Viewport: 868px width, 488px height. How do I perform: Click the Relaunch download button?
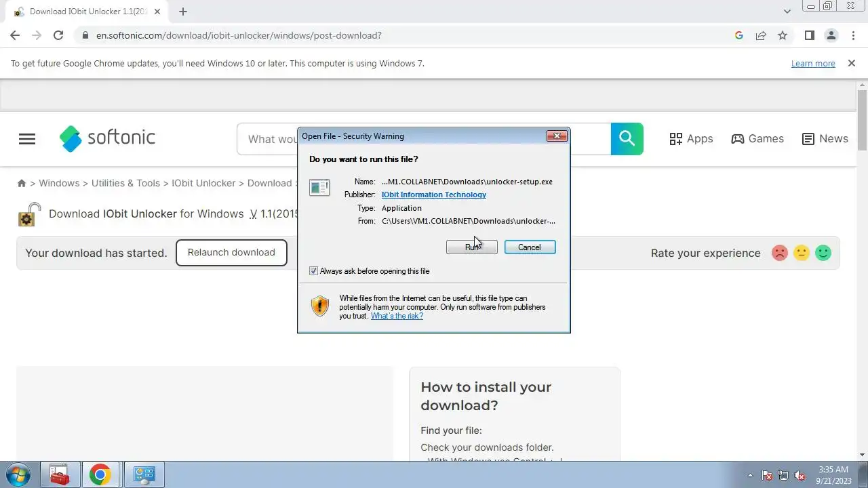(231, 252)
